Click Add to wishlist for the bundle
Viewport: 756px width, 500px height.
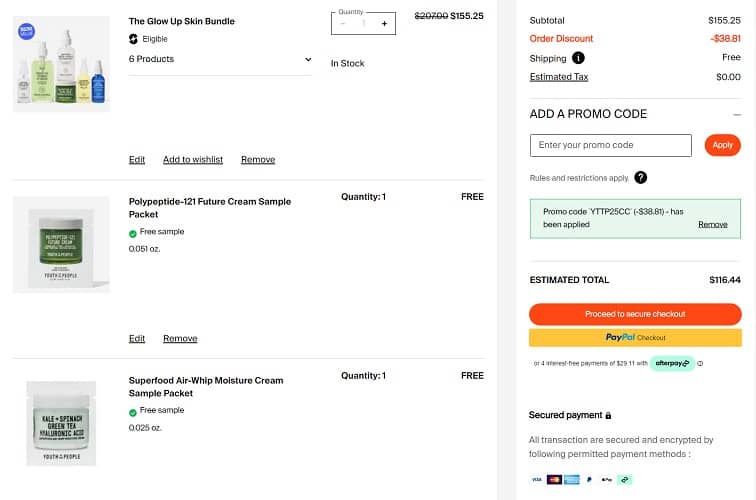pos(193,160)
